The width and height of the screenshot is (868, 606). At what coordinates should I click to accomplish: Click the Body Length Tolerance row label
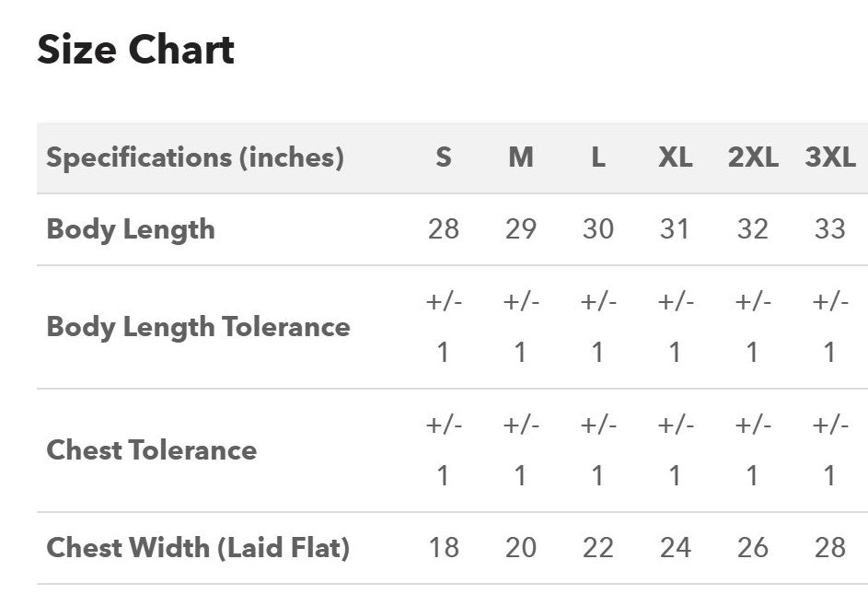coord(198,327)
